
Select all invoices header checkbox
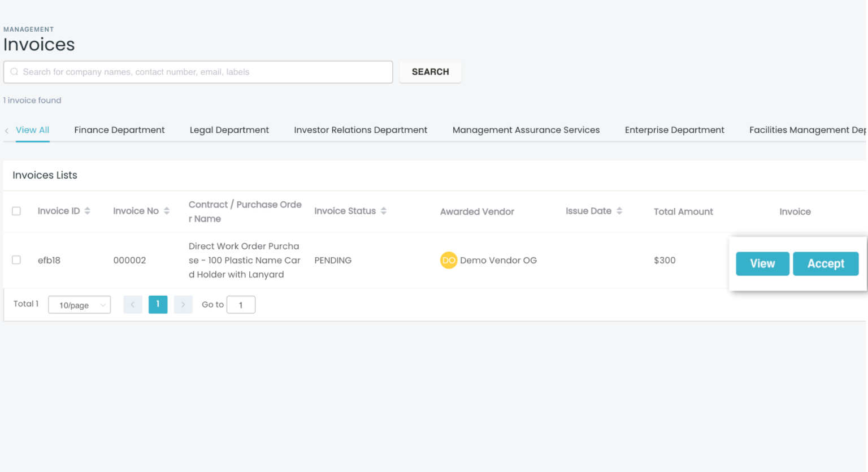[16, 211]
